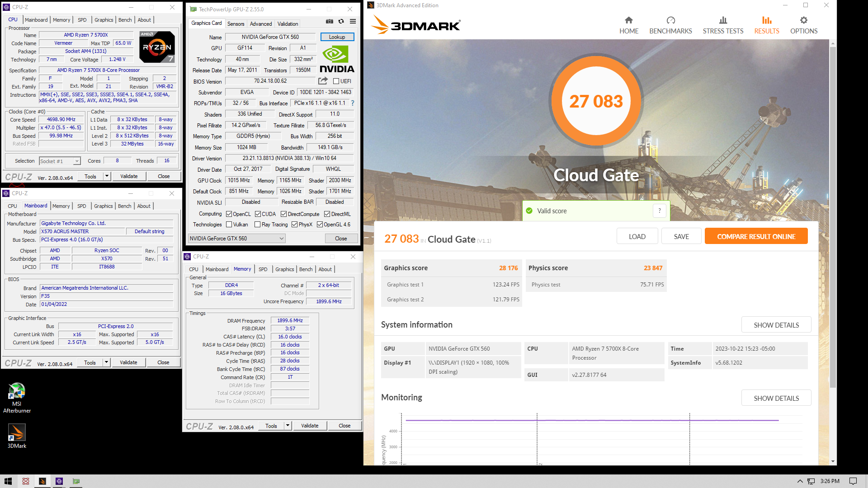The height and width of the screenshot is (488, 868).
Task: Click 3DMark scrollbar down arrow
Action: [833, 461]
